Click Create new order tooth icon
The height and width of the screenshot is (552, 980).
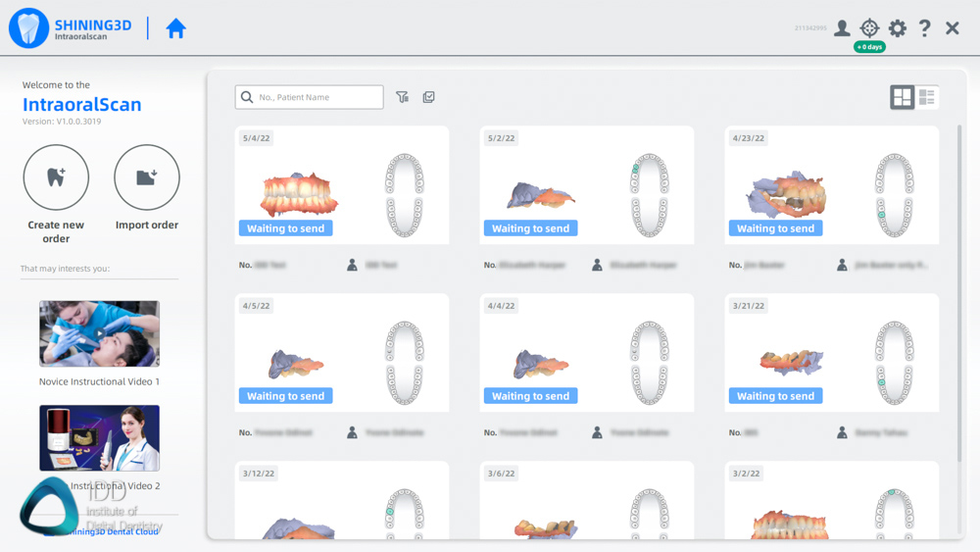click(x=56, y=177)
